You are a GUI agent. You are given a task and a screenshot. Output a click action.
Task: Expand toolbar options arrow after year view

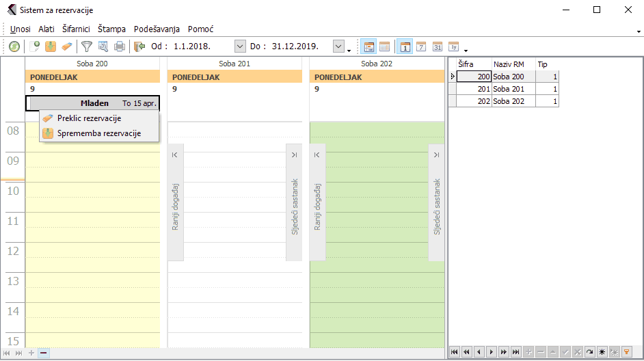pyautogui.click(x=466, y=50)
